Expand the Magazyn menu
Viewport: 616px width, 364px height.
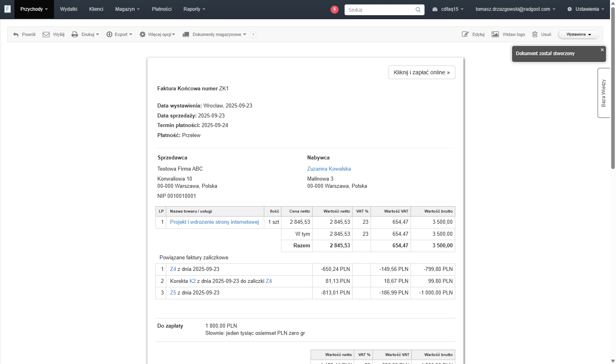(x=128, y=9)
